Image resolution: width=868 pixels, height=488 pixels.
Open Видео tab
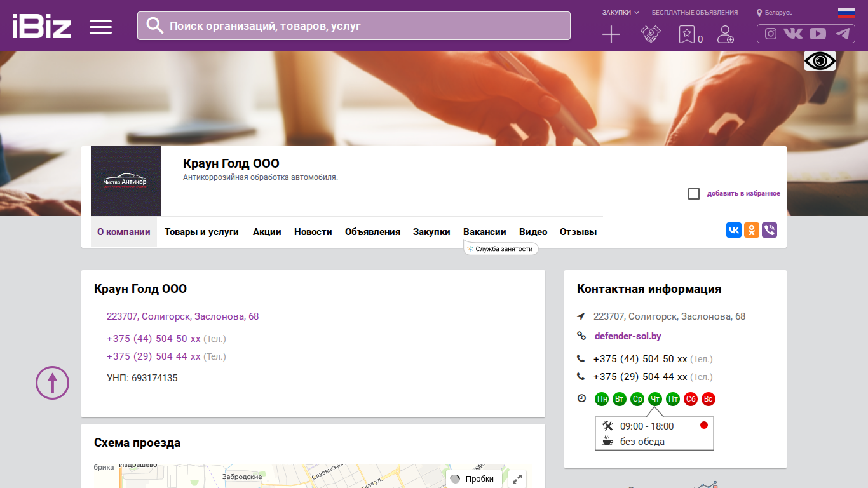533,232
